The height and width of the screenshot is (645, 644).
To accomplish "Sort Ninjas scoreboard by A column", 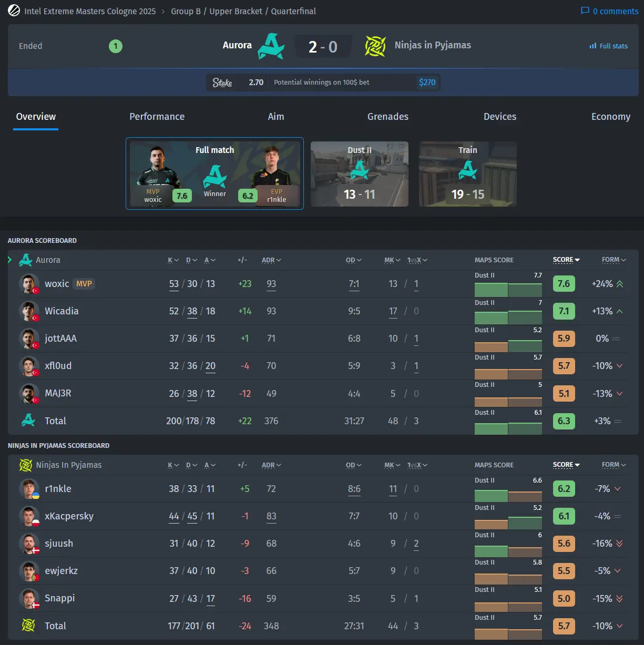I will pyautogui.click(x=210, y=465).
